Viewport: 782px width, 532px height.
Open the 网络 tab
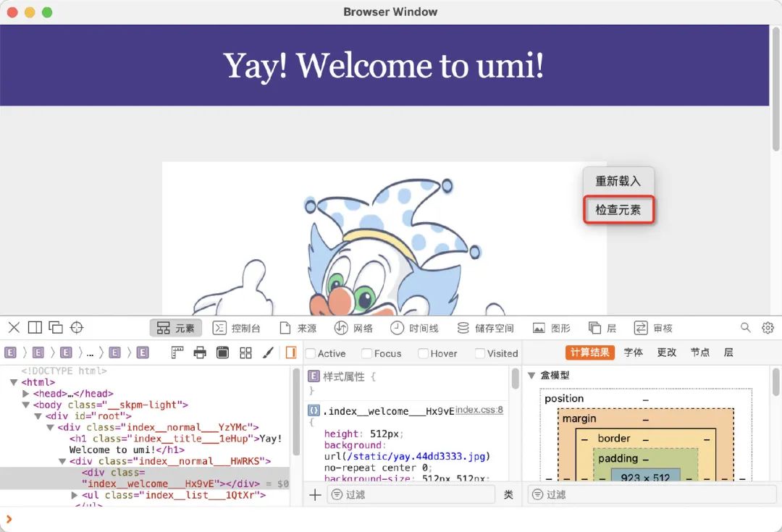click(x=353, y=328)
